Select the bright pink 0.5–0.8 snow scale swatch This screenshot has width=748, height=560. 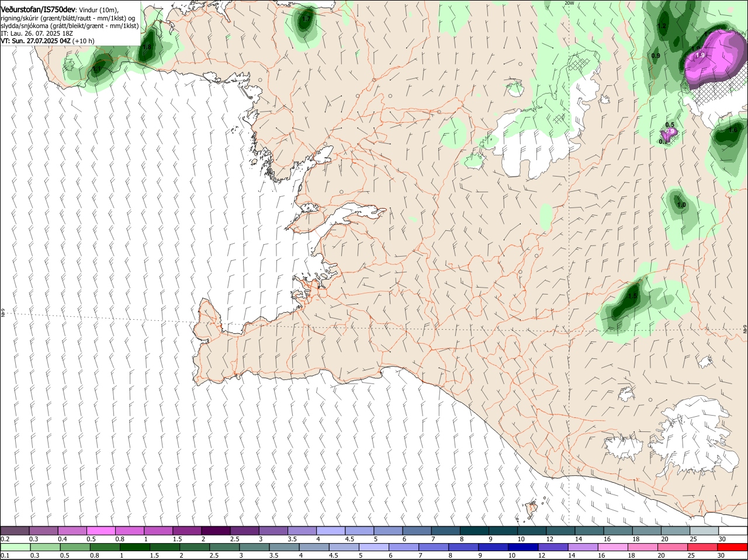[x=101, y=531]
